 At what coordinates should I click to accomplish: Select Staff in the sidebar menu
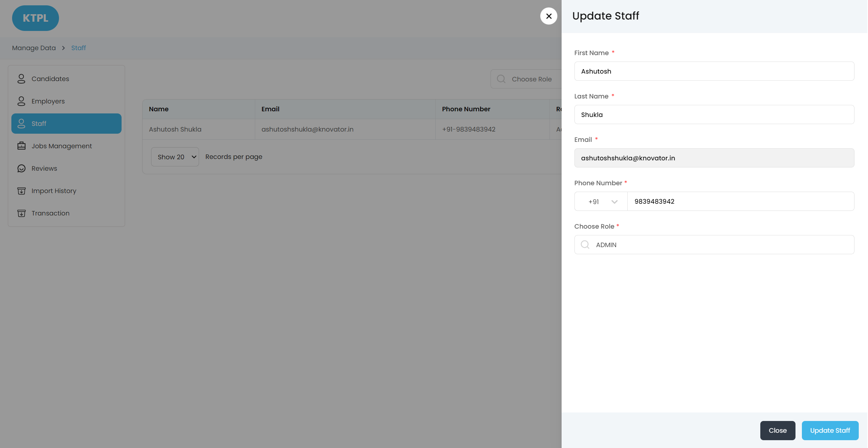(x=66, y=123)
